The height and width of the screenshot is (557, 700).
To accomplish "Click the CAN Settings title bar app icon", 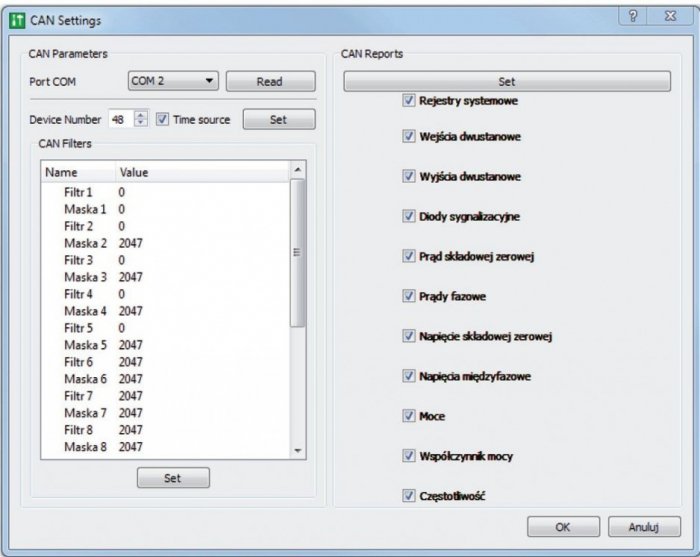I will point(17,21).
